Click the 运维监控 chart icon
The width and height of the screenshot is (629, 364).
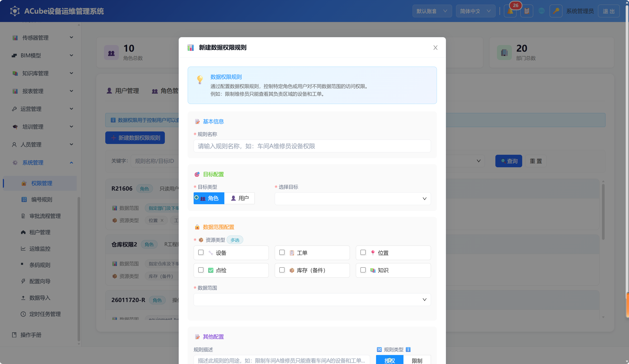(x=23, y=249)
